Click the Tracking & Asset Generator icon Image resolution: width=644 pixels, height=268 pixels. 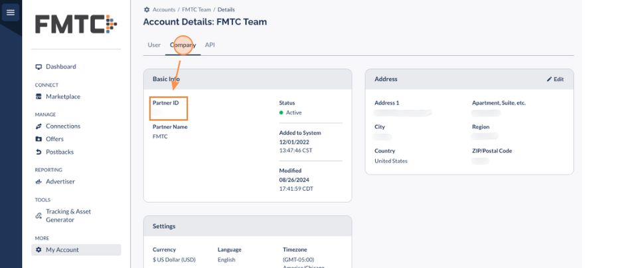39,215
